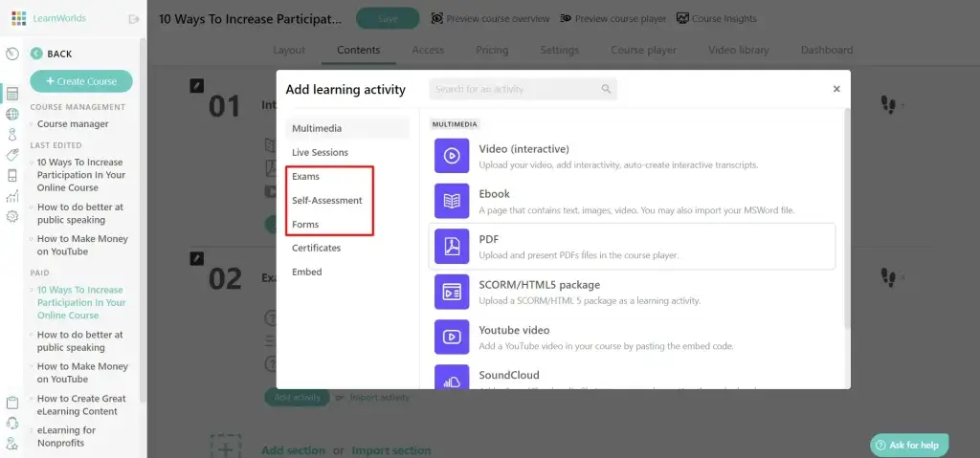Click the magnifier icon in activity search
Screen dimensions: 980x458
[606, 89]
